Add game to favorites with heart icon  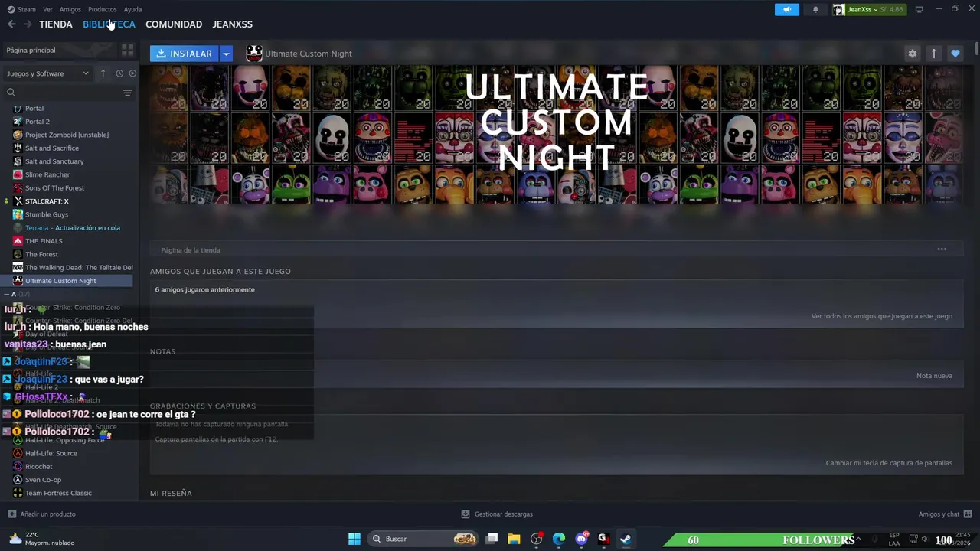[x=955, y=54]
